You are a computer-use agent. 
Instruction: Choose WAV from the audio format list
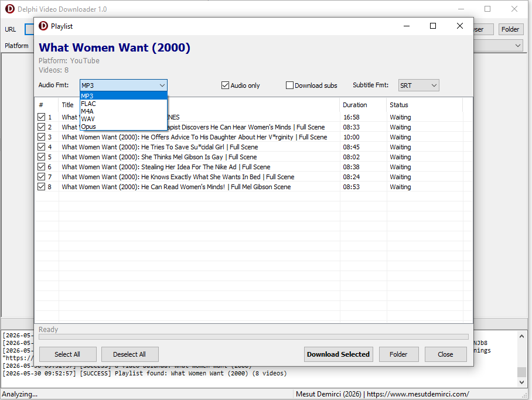tap(124, 119)
